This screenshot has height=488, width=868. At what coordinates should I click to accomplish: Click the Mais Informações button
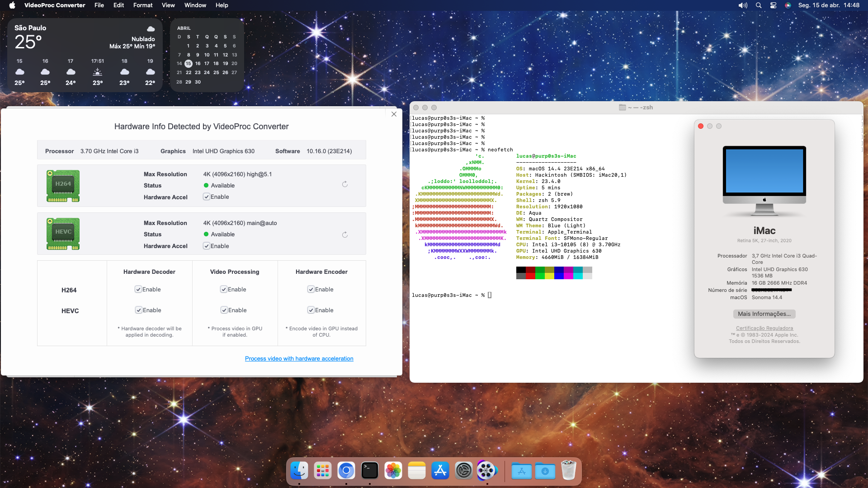coord(764,314)
